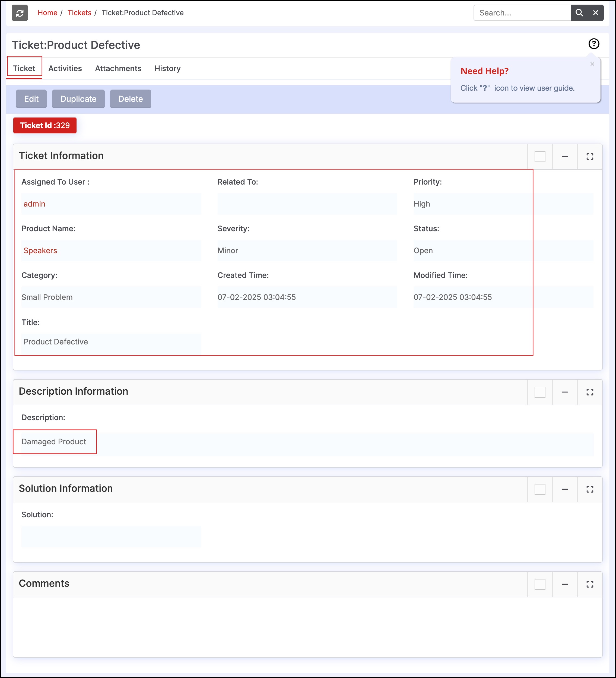The height and width of the screenshot is (678, 616).
Task: Click the magnifier search icon
Action: pyautogui.click(x=579, y=13)
